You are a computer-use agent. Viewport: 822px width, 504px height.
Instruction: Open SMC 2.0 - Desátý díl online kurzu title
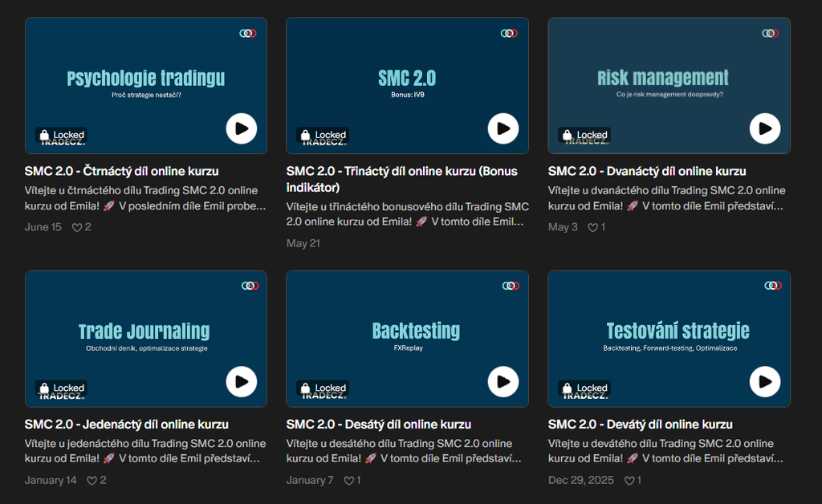pos(379,425)
